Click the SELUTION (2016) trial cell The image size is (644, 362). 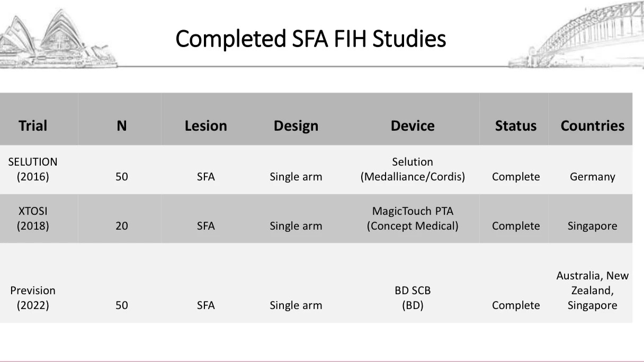33,169
